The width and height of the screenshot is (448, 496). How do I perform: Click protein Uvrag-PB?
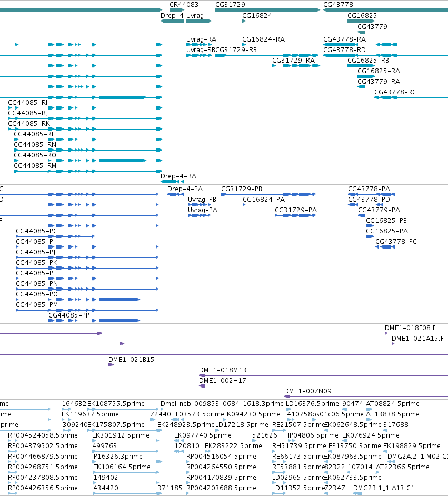click(202, 200)
